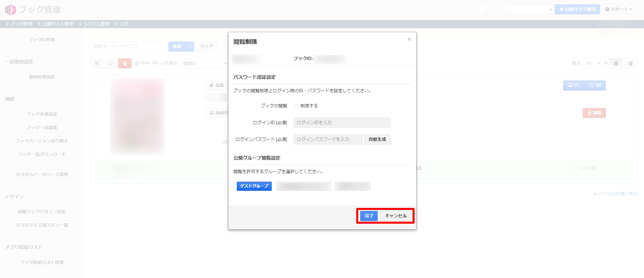Tick the 制限する checkbox for ブックの閲覧
Screen dimensions: 644x278
[x=296, y=106]
